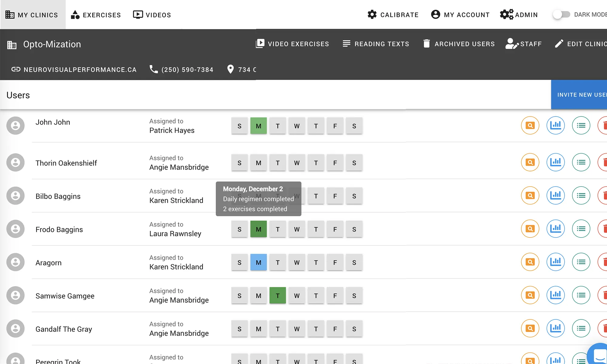
Task: Click Frodo Baggins user avatar
Action: click(x=15, y=229)
